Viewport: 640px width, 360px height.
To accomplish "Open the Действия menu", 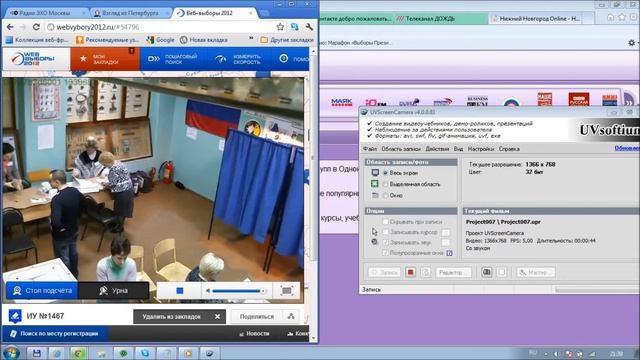I will click(437, 149).
